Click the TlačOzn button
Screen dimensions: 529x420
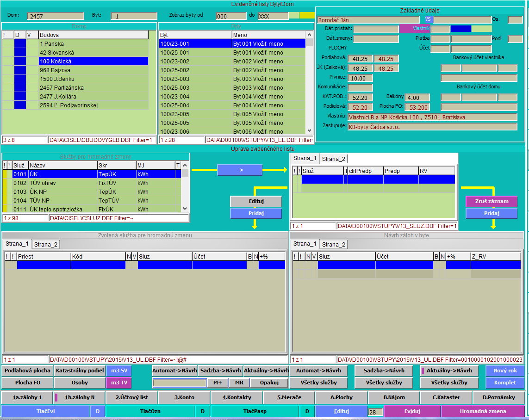[150, 411]
